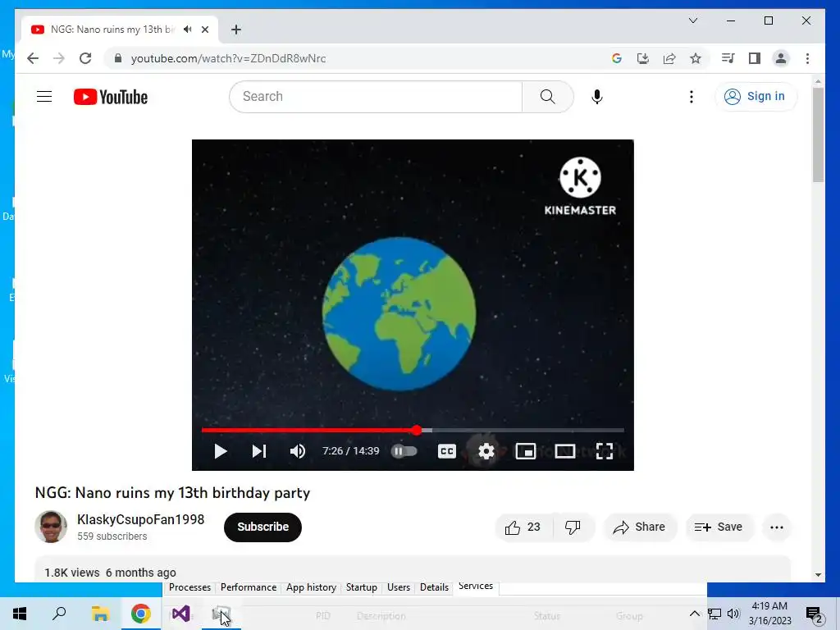
Task: Share this page from the address bar
Action: (x=669, y=58)
